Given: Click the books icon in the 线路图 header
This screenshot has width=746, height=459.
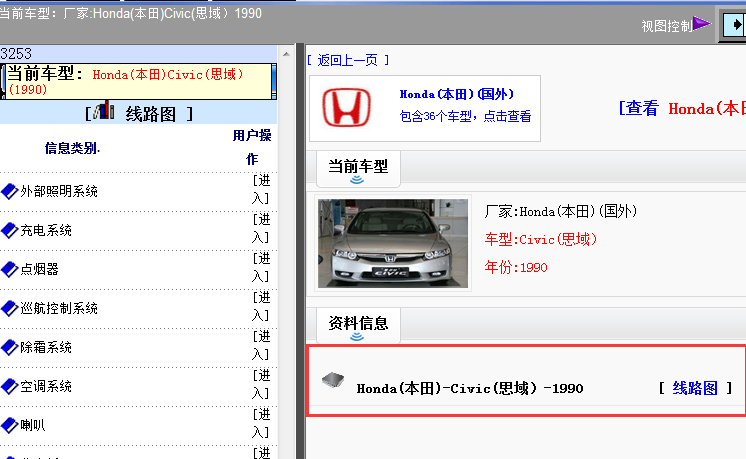Looking at the screenshot, I should 104,110.
